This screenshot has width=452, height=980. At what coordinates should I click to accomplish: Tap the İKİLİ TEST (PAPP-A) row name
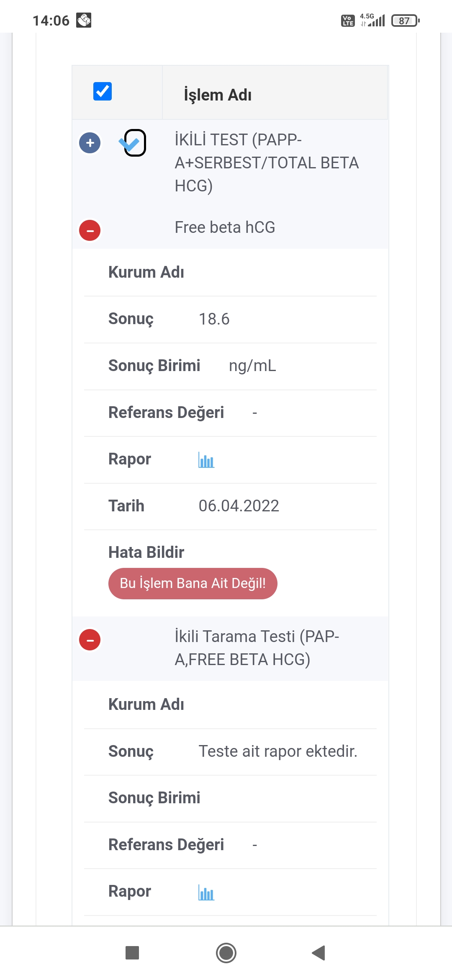point(266,162)
